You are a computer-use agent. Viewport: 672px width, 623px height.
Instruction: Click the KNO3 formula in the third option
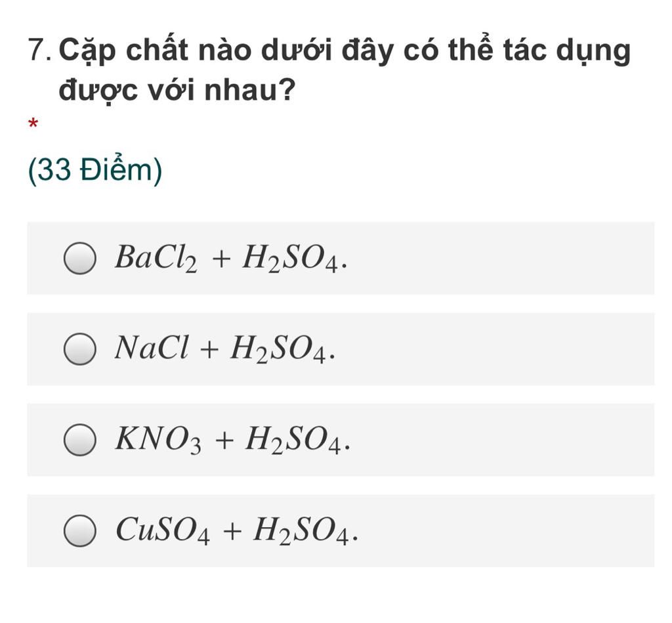click(158, 440)
